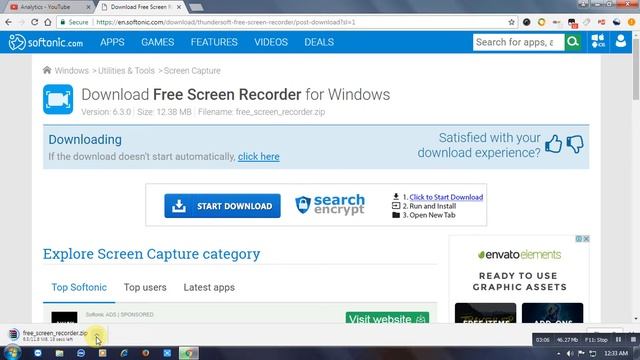Close the Envato ad with the X
640x360 pixels.
click(586, 239)
